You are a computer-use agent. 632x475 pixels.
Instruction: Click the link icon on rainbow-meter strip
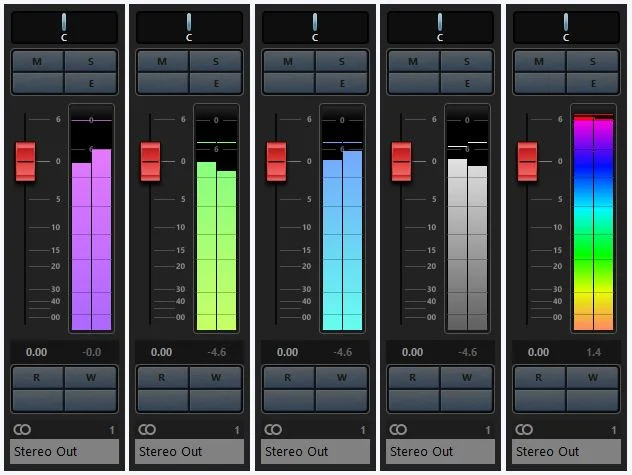(524, 430)
